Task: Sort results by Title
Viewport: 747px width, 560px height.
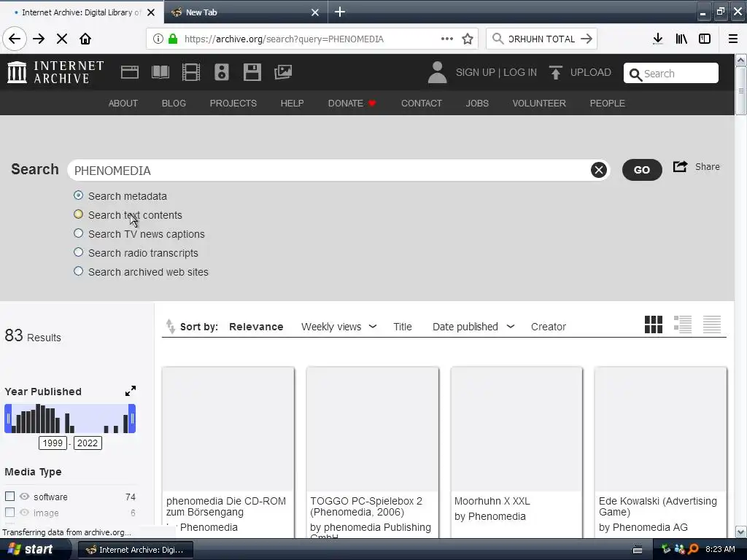Action: pos(403,327)
